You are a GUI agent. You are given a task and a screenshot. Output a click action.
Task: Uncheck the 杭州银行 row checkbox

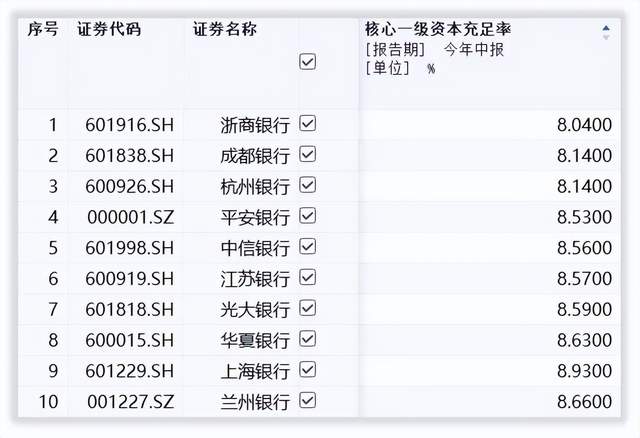[x=307, y=185]
